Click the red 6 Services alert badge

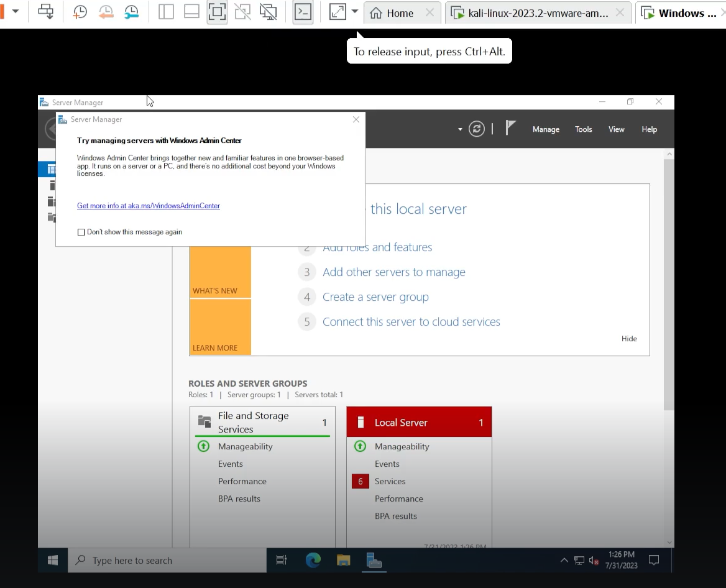(x=361, y=482)
